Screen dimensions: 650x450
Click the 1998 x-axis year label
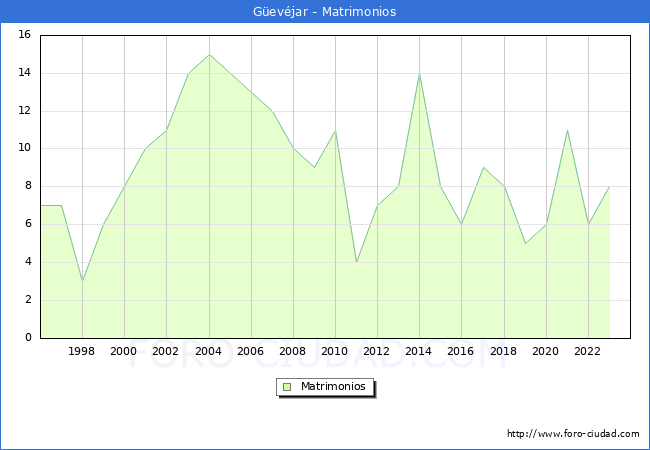tap(81, 351)
